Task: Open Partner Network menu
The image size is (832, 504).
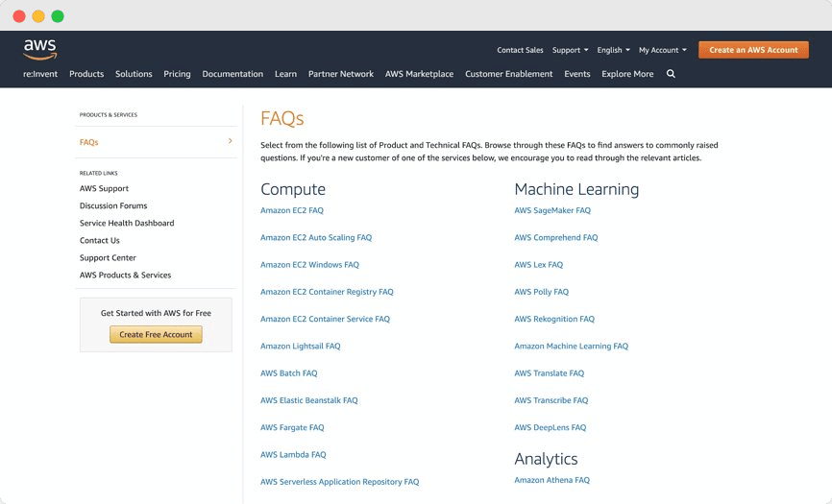Action: pos(341,74)
